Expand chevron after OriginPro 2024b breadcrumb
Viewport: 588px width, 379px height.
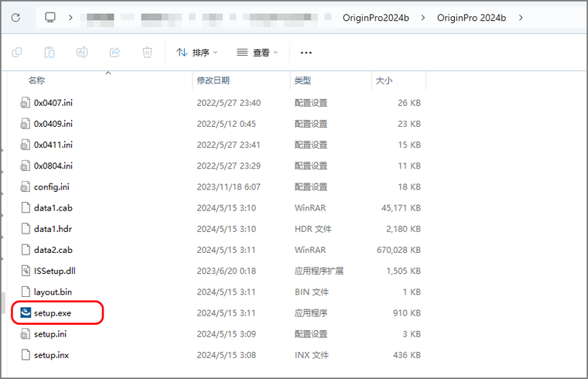(x=521, y=18)
